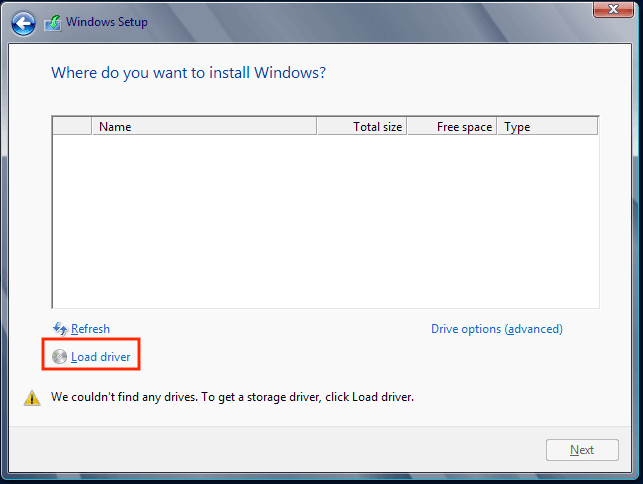
Task: Open Drive options (advanced)
Action: (496, 329)
